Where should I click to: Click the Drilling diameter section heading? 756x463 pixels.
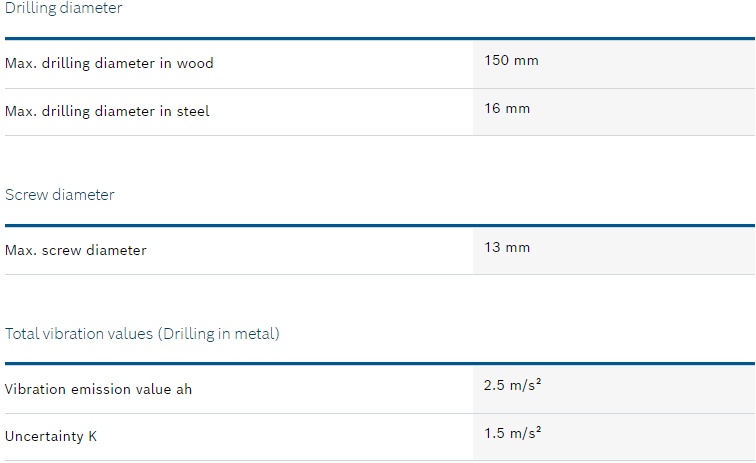(64, 8)
